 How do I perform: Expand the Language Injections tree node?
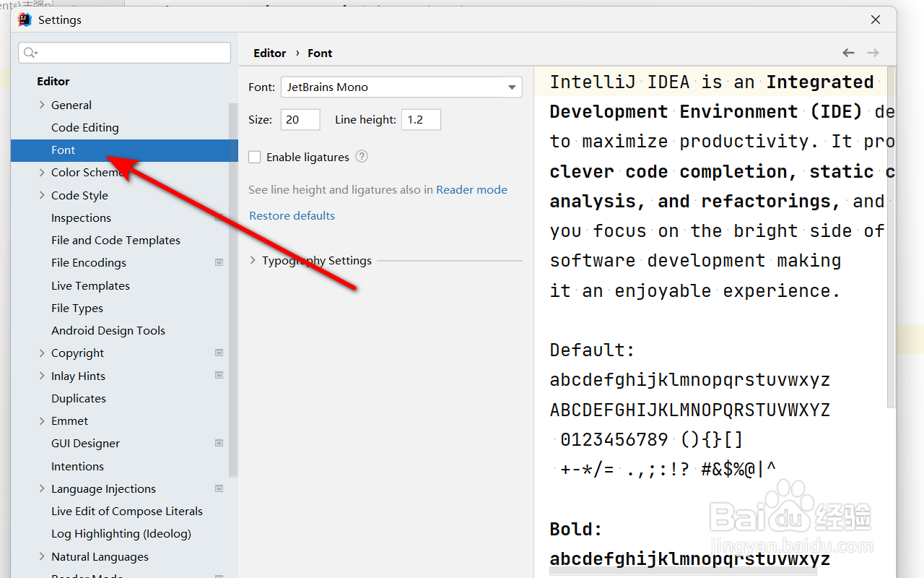(42, 488)
